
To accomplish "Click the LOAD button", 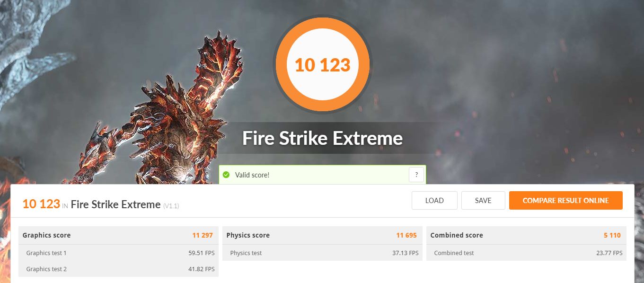I will tap(434, 200).
